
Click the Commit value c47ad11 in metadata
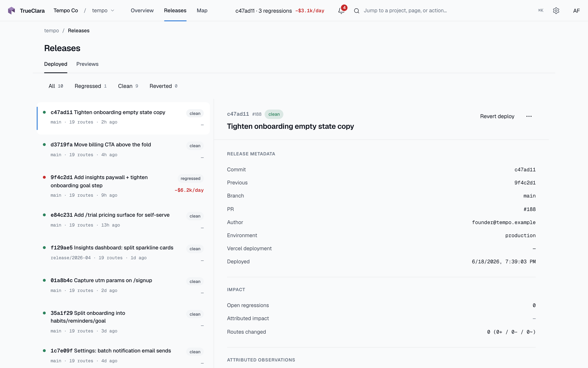click(x=525, y=170)
